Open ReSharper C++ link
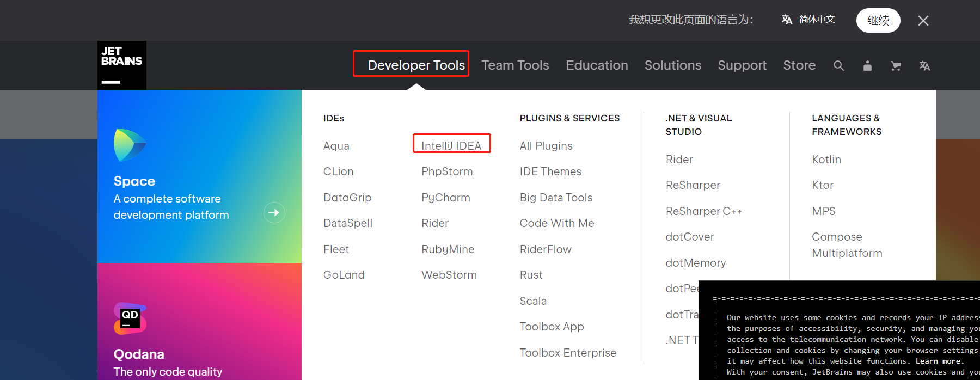Image resolution: width=980 pixels, height=380 pixels. click(704, 211)
